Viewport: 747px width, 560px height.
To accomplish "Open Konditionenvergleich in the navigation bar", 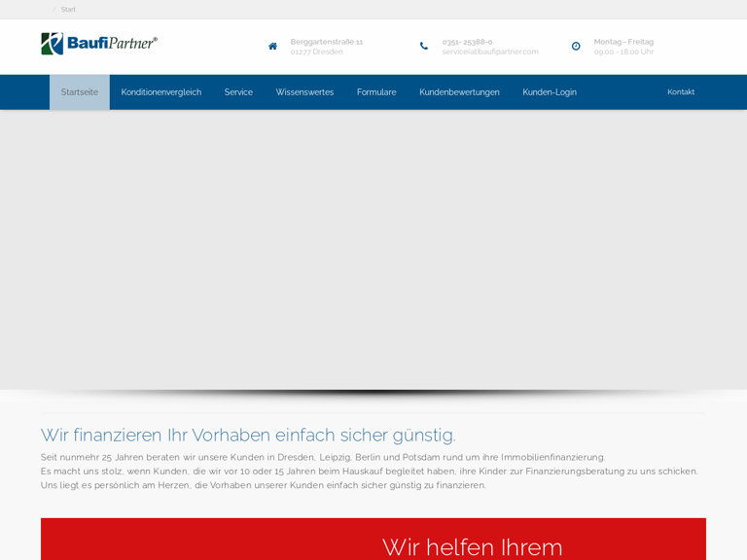I will pyautogui.click(x=161, y=92).
